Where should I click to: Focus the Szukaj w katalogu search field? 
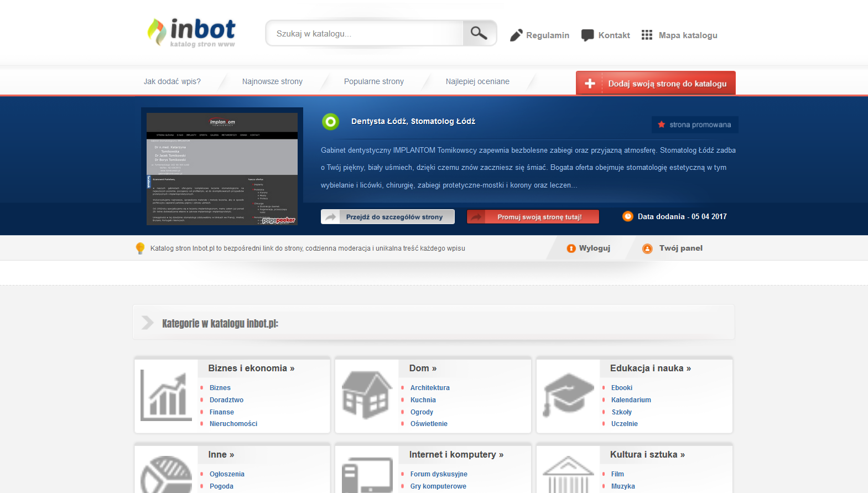pos(365,33)
